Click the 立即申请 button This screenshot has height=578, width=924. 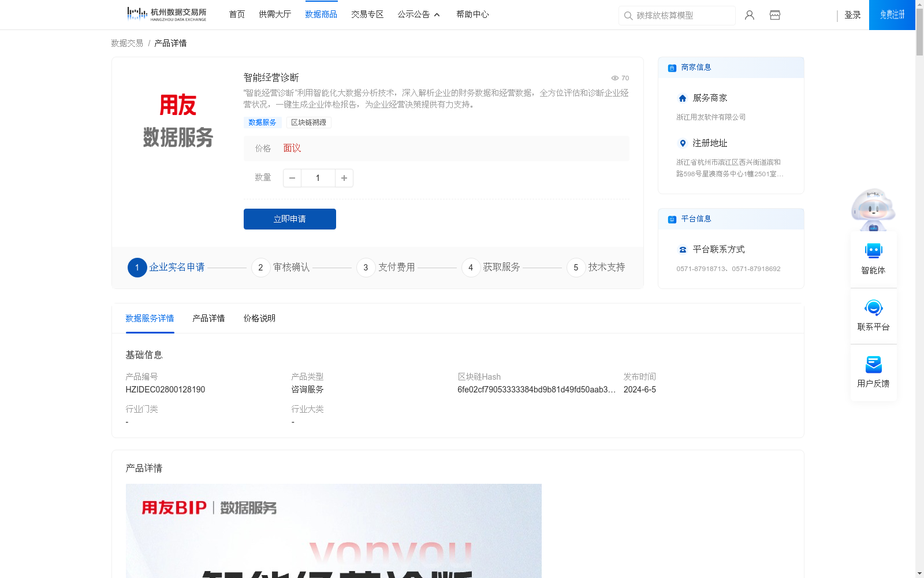[290, 219]
